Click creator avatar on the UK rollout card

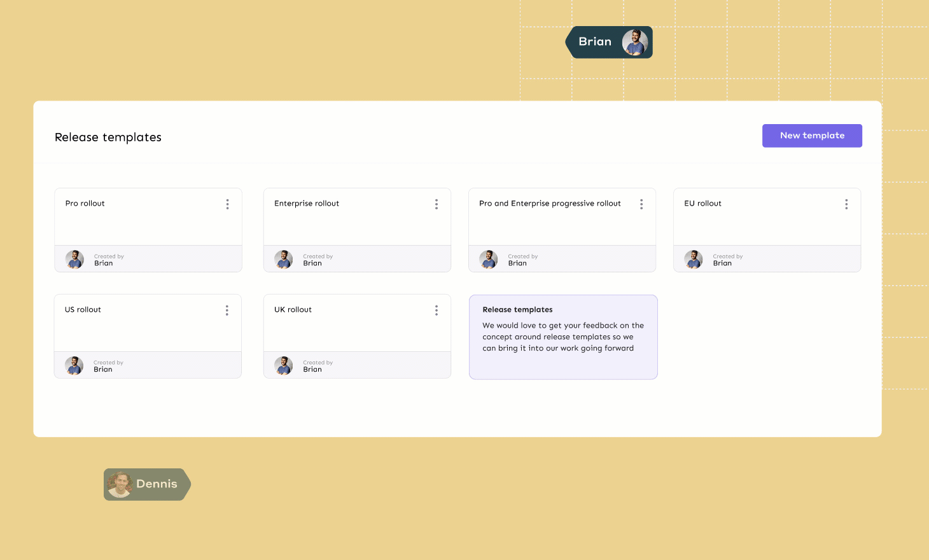284,366
